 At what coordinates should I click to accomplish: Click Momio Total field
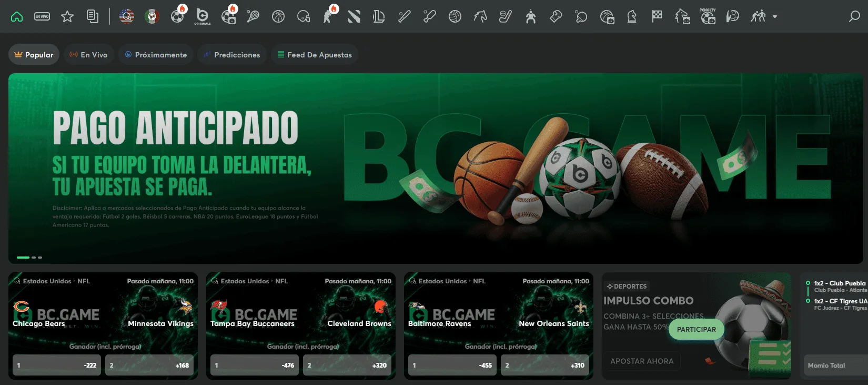coord(836,365)
